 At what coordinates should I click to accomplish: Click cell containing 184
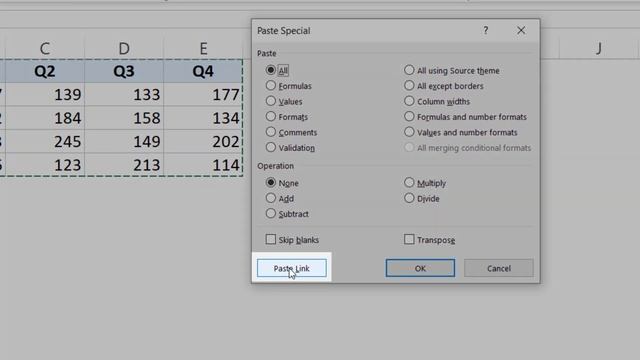point(45,118)
